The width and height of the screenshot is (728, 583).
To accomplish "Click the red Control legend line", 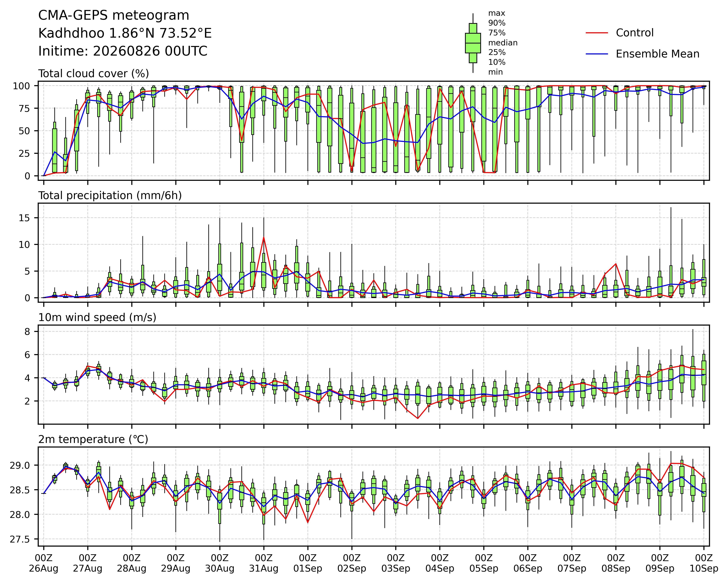I will [597, 33].
